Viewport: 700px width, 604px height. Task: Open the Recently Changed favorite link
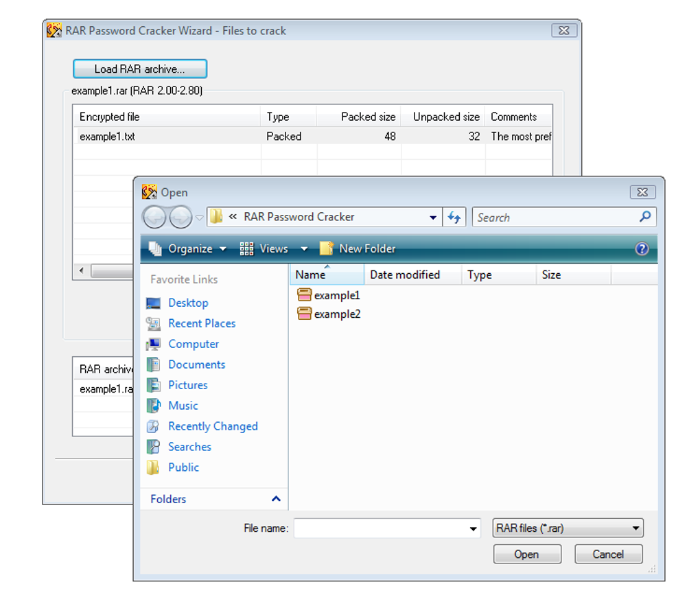[213, 426]
